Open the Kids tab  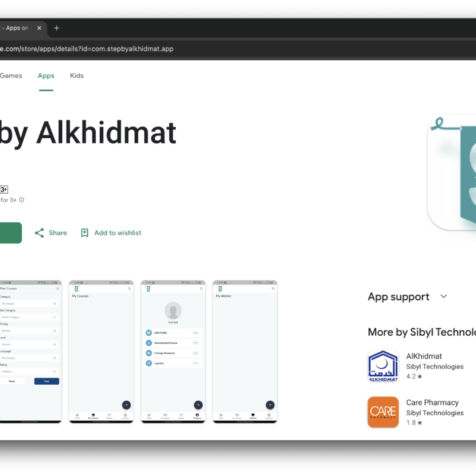(77, 75)
